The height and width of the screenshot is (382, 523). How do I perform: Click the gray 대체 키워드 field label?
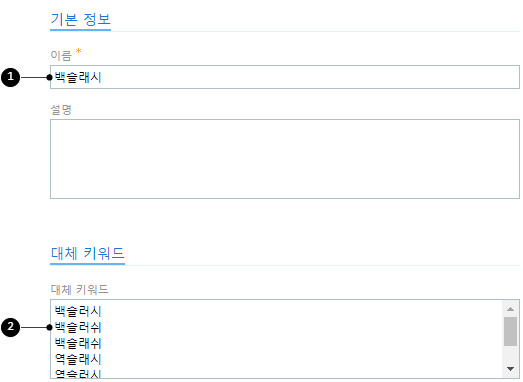(x=79, y=289)
